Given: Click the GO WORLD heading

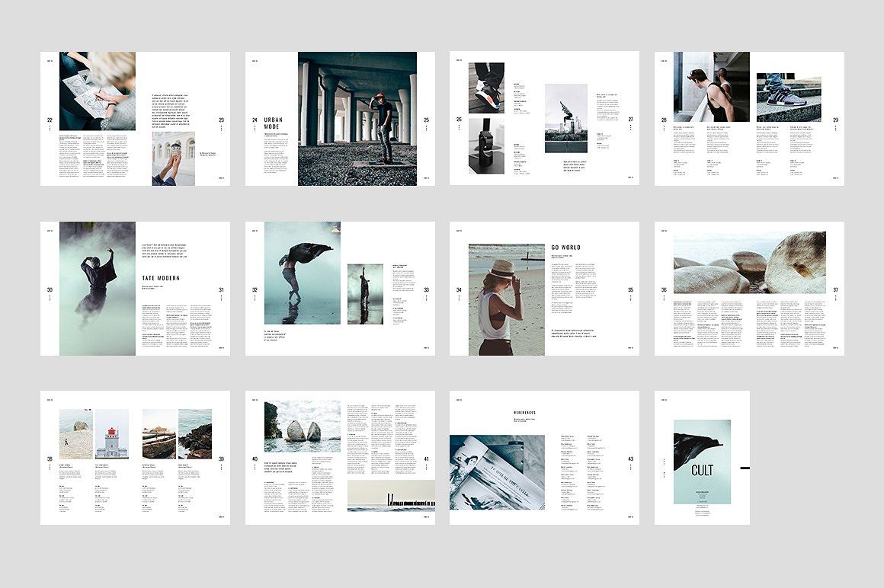Looking at the screenshot, I should click(565, 248).
